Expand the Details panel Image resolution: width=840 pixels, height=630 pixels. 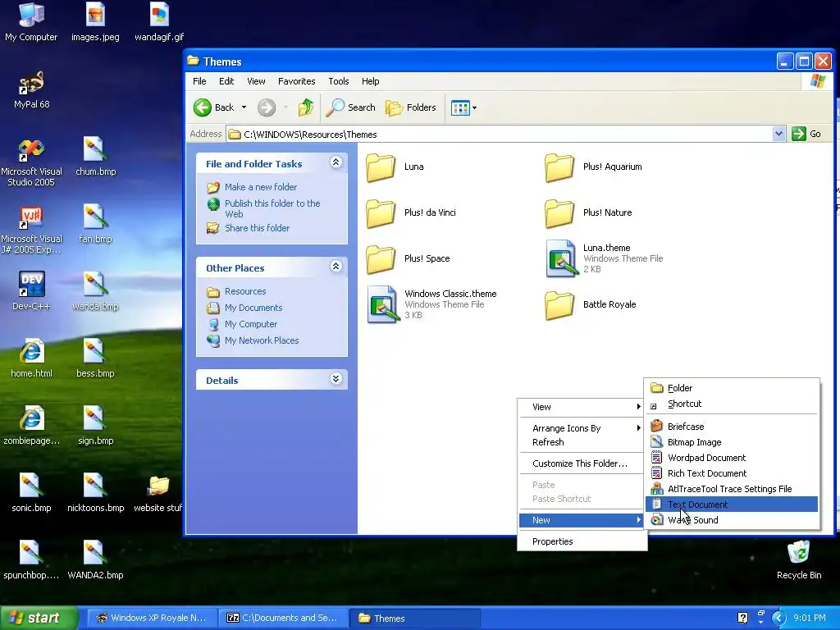(336, 379)
